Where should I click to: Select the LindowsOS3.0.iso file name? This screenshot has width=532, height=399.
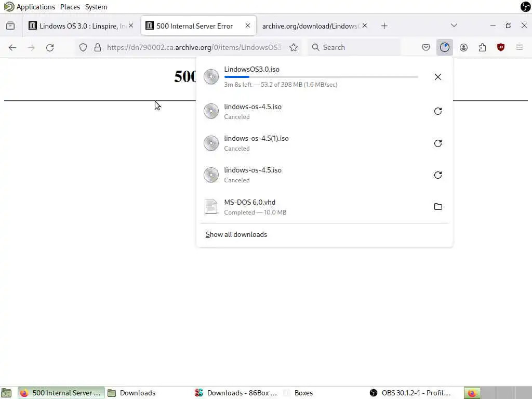click(252, 69)
